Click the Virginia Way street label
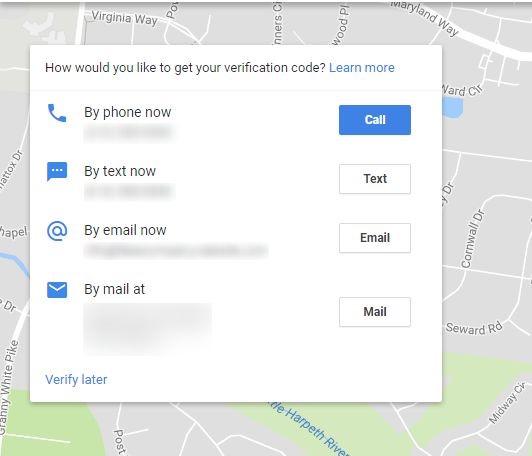The width and height of the screenshot is (532, 456). tap(125, 18)
